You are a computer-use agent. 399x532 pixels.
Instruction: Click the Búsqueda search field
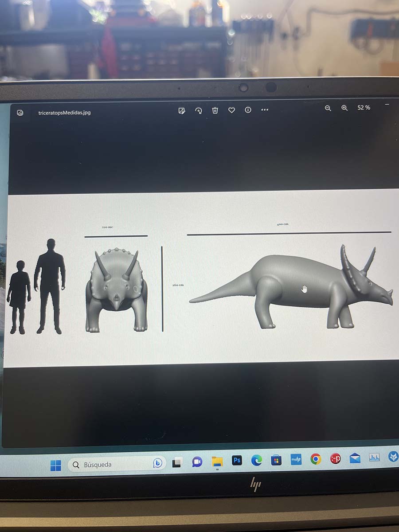111,465
